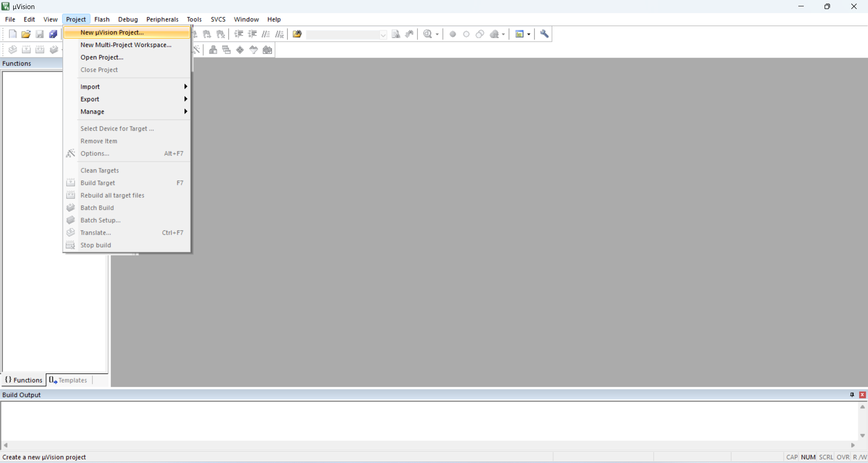The width and height of the screenshot is (868, 463).
Task: Click the Next Bookmark toolbar icon
Action: click(x=207, y=34)
